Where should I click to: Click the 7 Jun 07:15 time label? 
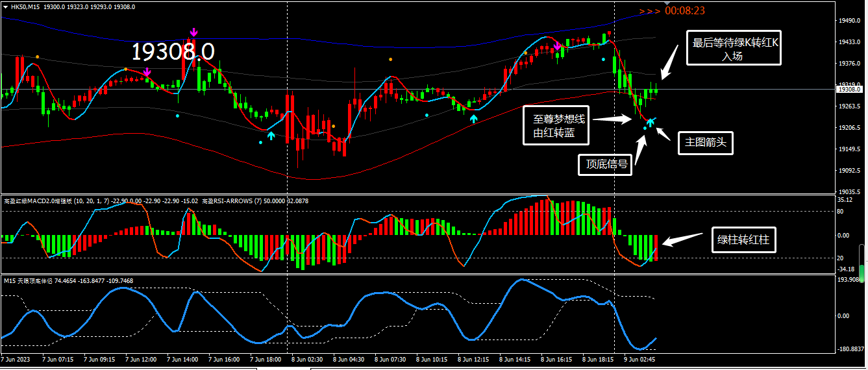57,358
